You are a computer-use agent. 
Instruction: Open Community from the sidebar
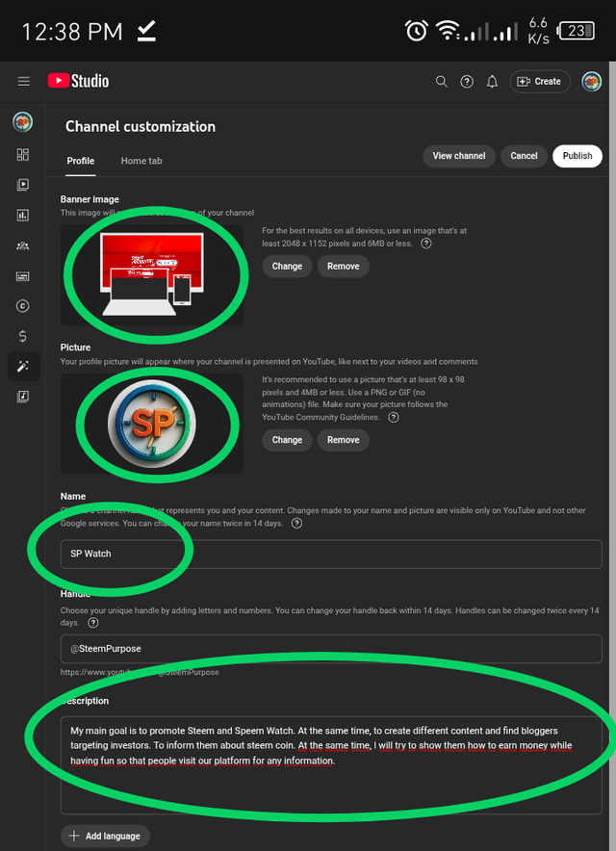click(23, 245)
